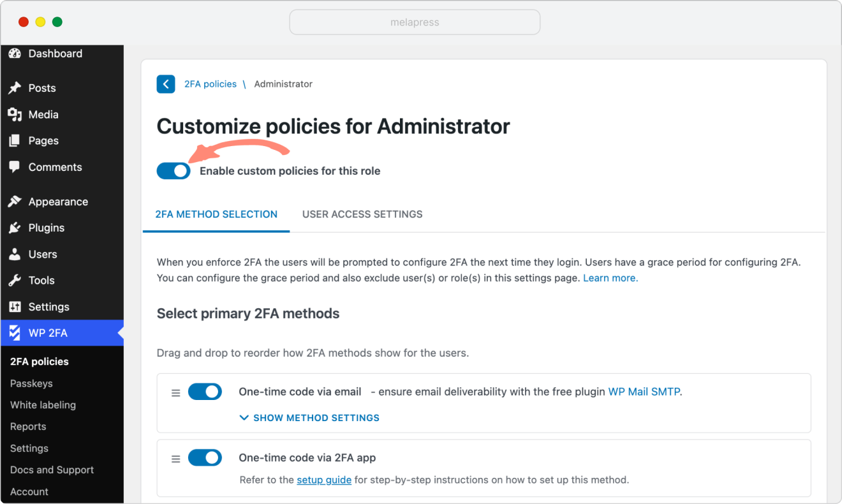Open the Posts menu
The image size is (842, 504).
click(42, 88)
